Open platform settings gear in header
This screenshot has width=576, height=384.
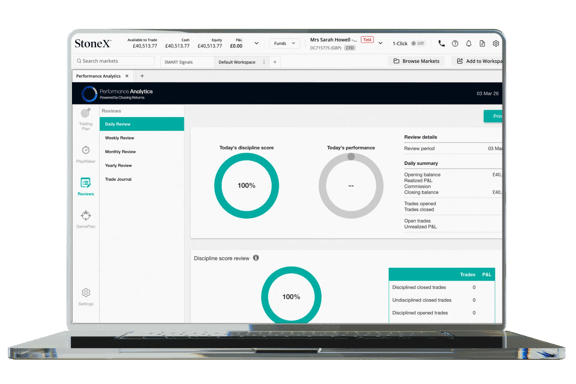(496, 43)
